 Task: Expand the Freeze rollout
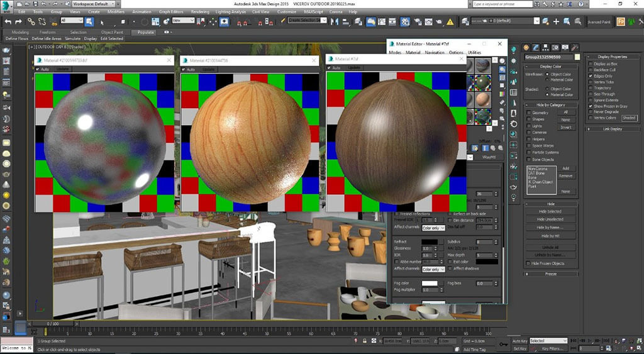tap(550, 274)
